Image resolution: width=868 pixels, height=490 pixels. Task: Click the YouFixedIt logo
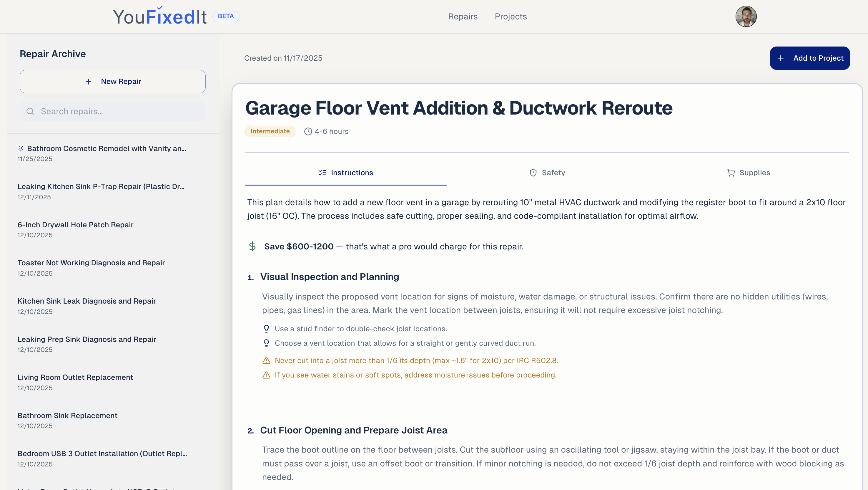tap(160, 16)
